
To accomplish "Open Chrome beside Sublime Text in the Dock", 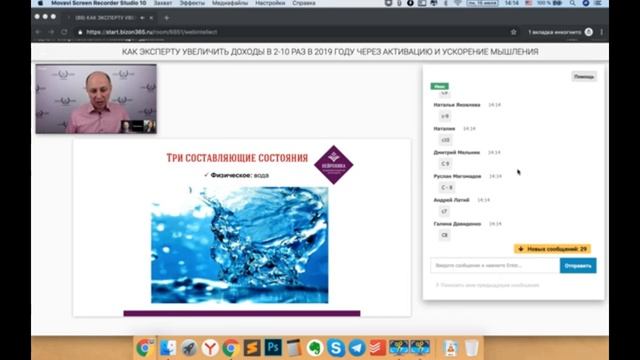I will (x=231, y=348).
